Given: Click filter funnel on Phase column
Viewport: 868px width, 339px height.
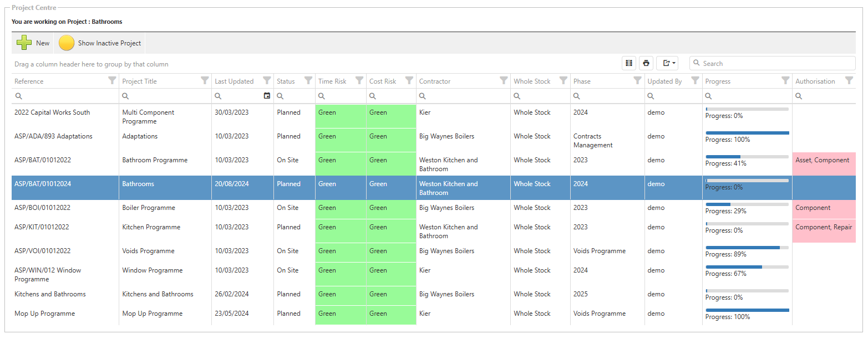Looking at the screenshot, I should 637,80.
